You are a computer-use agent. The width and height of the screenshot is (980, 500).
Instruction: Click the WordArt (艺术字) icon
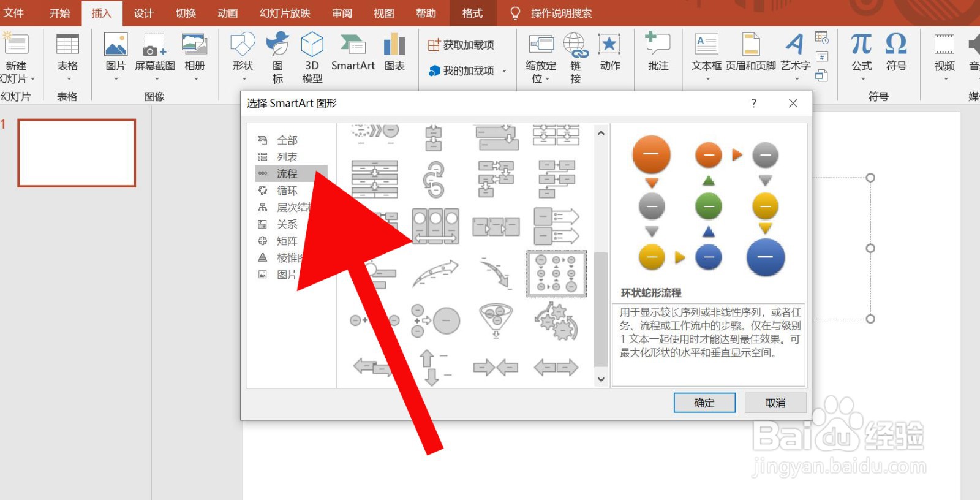pyautogui.click(x=795, y=44)
